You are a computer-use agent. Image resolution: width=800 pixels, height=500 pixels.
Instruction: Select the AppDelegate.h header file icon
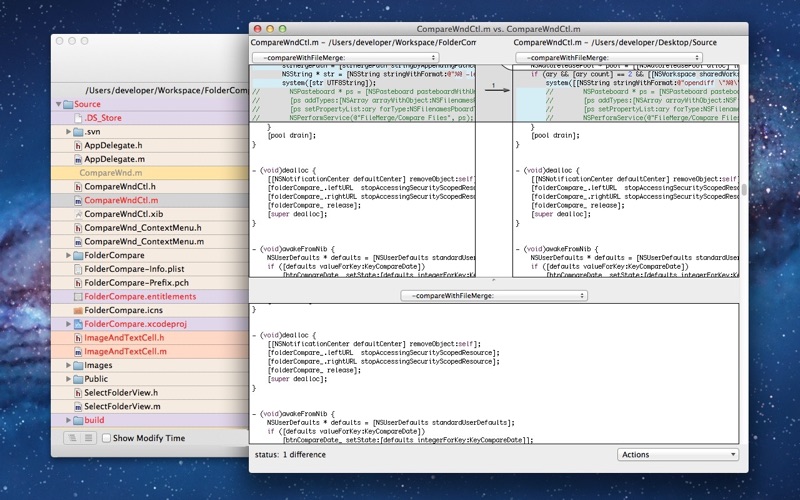point(78,145)
